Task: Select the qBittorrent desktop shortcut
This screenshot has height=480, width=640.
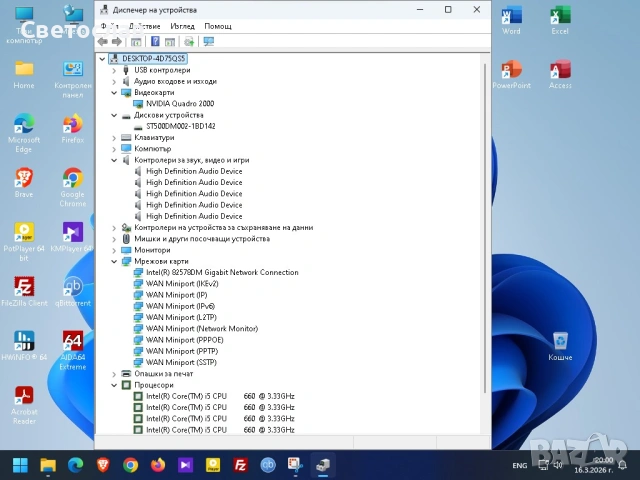Action: (73, 292)
